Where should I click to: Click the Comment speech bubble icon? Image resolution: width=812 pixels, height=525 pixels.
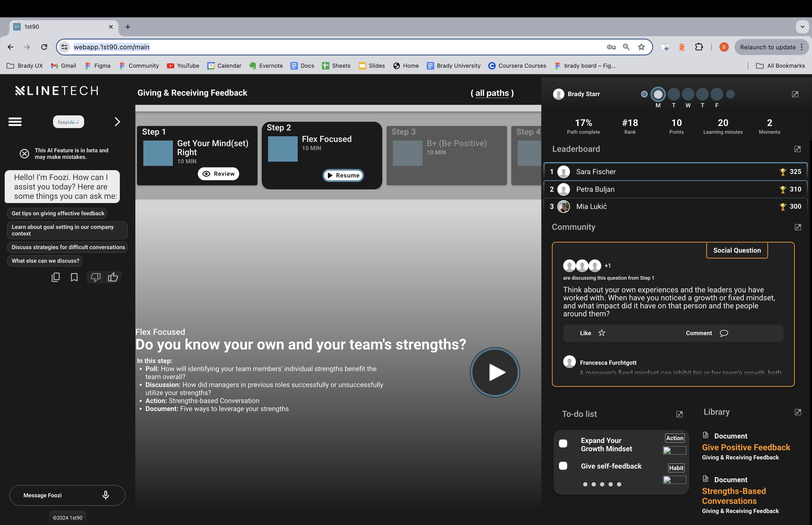[x=724, y=333]
